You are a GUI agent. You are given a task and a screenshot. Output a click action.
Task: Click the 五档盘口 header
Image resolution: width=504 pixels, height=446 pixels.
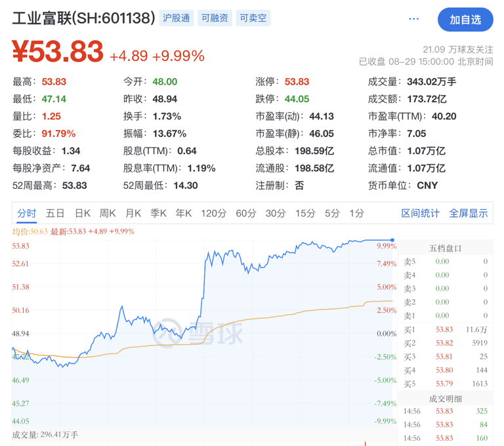click(x=445, y=249)
